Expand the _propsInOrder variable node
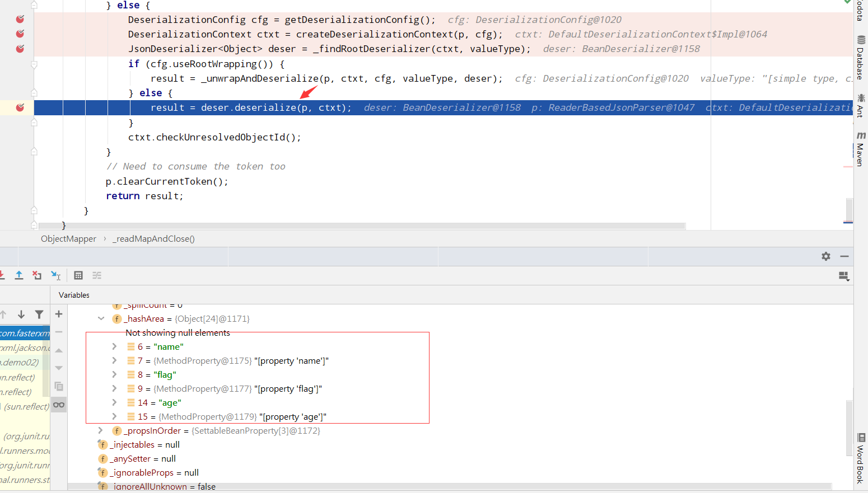The image size is (868, 493). click(x=101, y=430)
